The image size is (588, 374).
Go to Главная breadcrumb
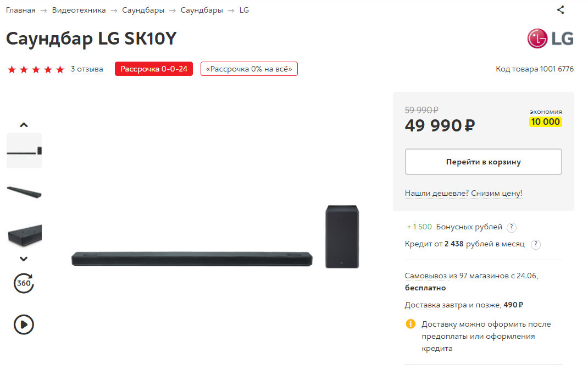tap(21, 10)
